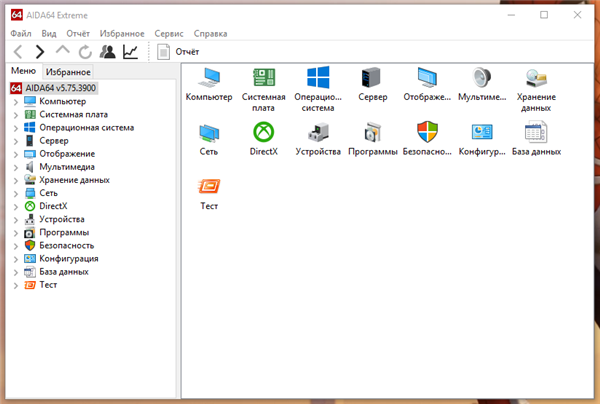Select Хранение данных in the left tree
This screenshot has height=404, width=600.
(75, 180)
